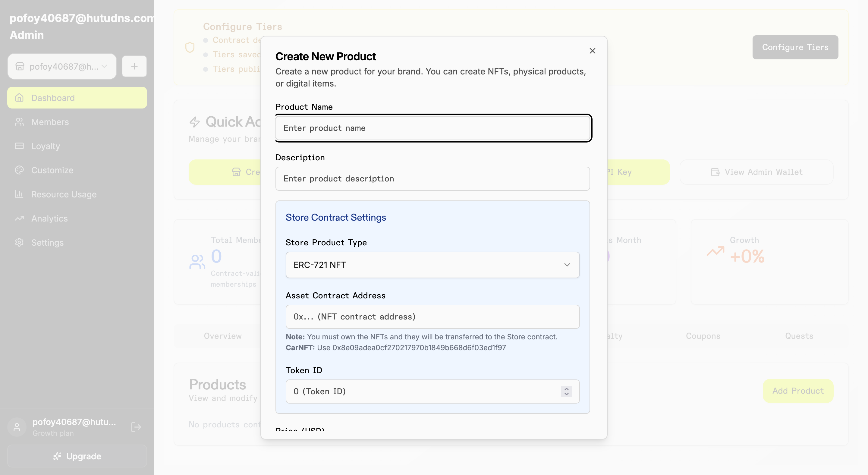Click the Resource Usage chart icon

(19, 194)
